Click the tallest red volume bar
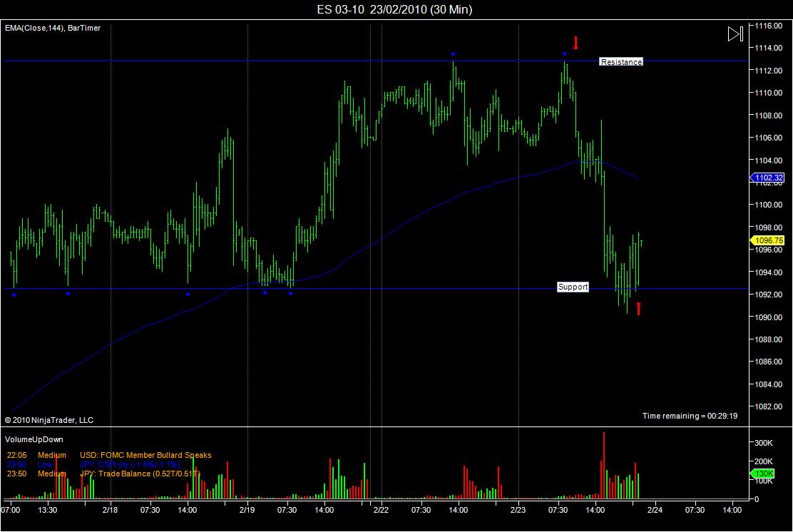Viewport: 793px width, 532px height. tap(604, 465)
